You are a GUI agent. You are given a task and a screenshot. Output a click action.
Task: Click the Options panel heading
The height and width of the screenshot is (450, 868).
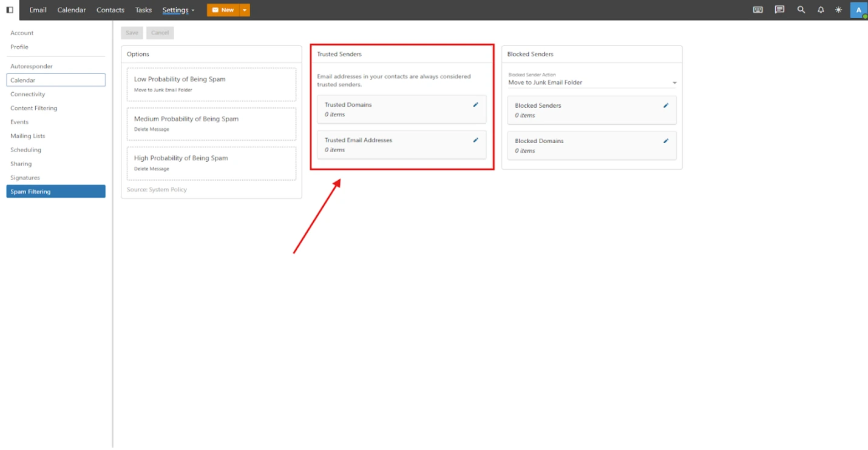pyautogui.click(x=138, y=54)
